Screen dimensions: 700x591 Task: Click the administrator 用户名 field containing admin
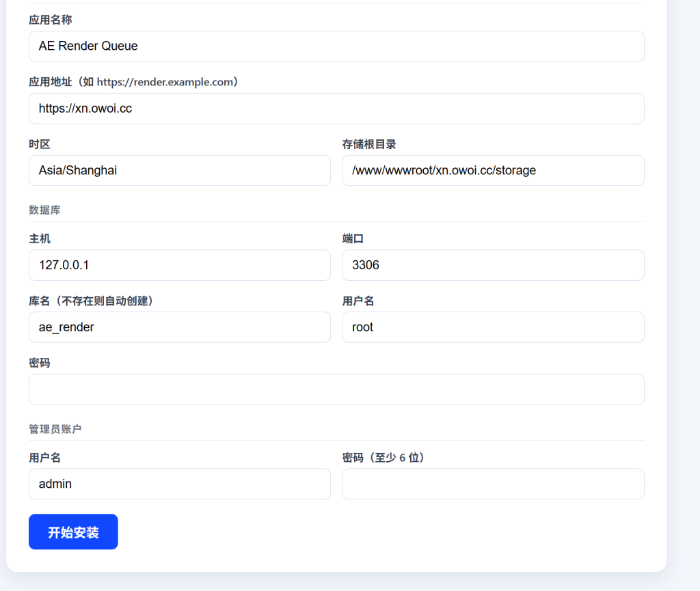pyautogui.click(x=179, y=484)
